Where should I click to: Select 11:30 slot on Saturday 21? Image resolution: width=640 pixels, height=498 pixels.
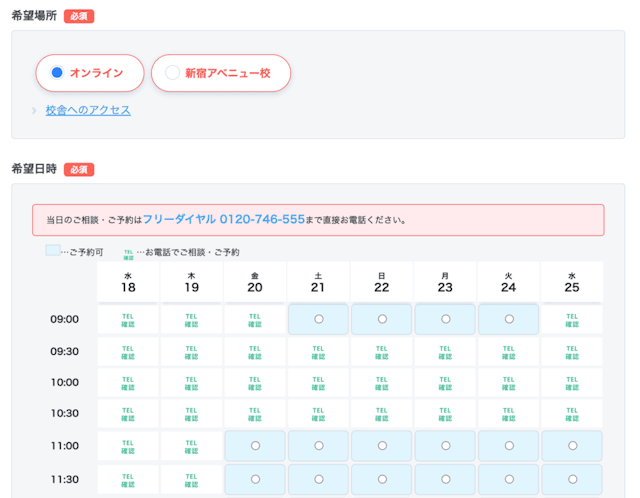pos(318,479)
